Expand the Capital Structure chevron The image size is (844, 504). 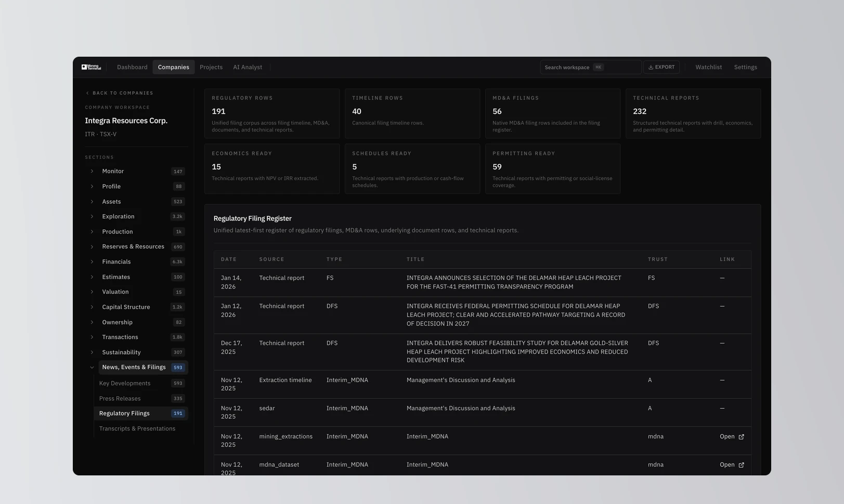click(x=92, y=307)
